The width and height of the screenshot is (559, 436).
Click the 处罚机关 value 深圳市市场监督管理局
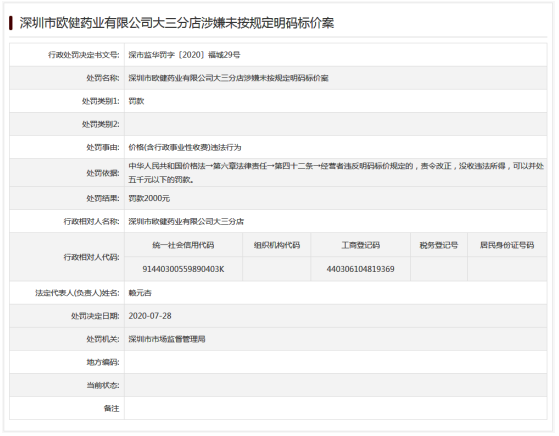point(166,339)
